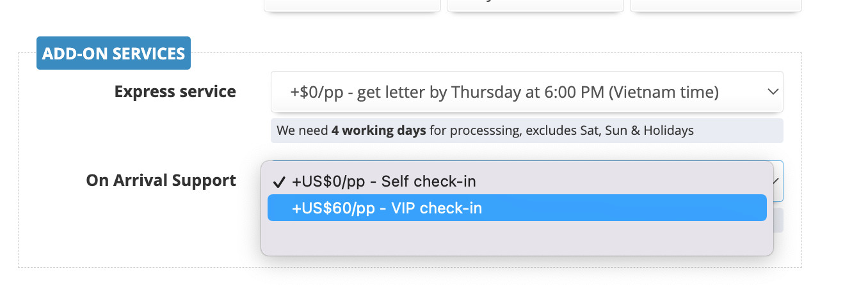The width and height of the screenshot is (868, 285).
Task: Click the empty area below VIP check-in option
Action: coord(516,238)
